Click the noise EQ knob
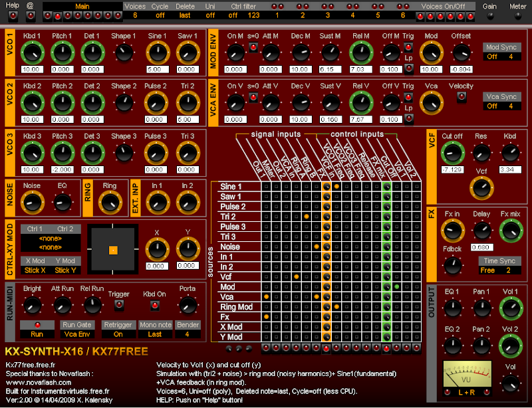532x408 pixels. point(63,203)
